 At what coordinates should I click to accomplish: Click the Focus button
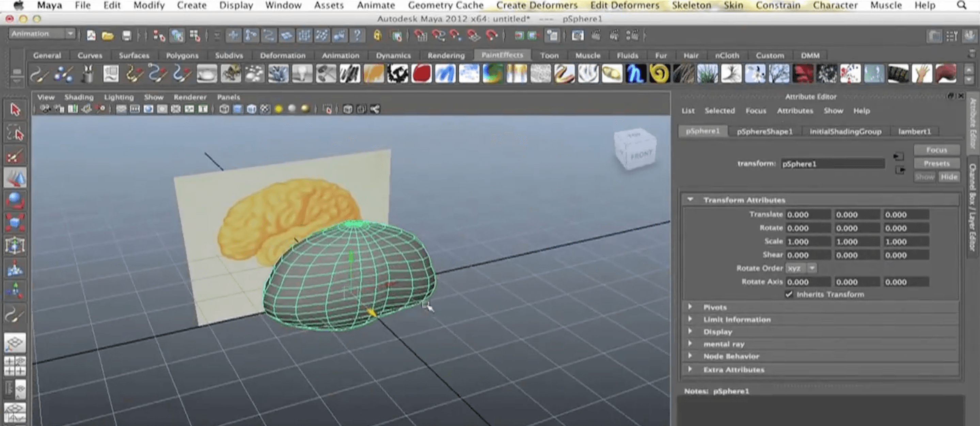(936, 150)
